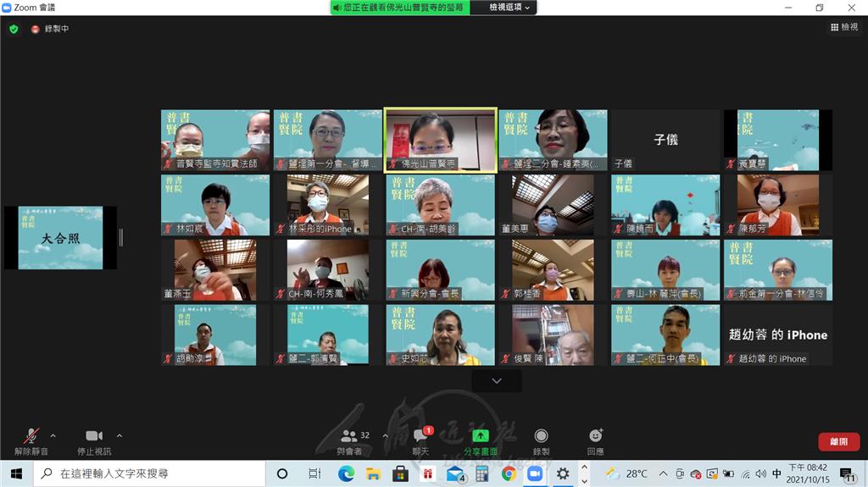Open the Action Center notifications icon
868x487 pixels.
pyautogui.click(x=848, y=474)
